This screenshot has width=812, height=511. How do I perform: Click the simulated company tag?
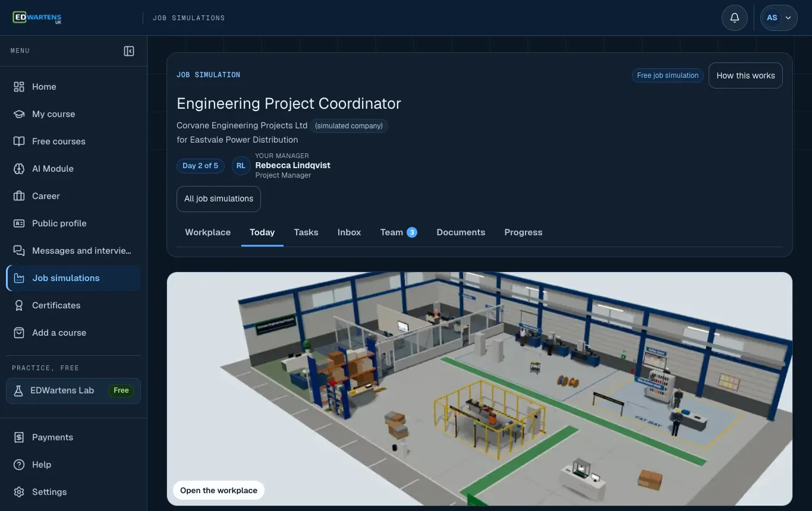coord(349,126)
